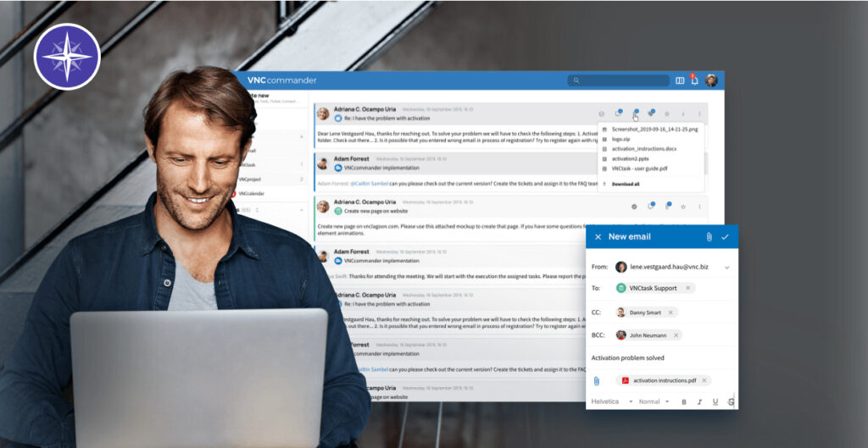Click the info icon on first message
Image resolution: width=868 pixels, height=448 pixels.
click(x=683, y=114)
